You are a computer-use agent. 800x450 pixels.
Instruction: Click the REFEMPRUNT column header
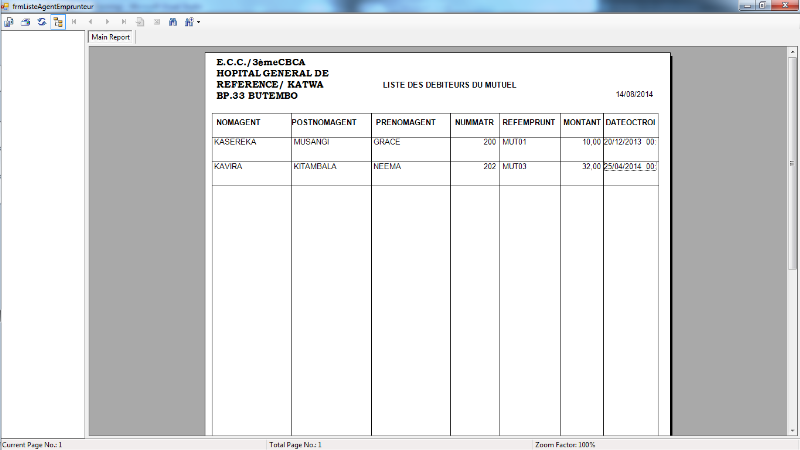[x=529, y=122]
